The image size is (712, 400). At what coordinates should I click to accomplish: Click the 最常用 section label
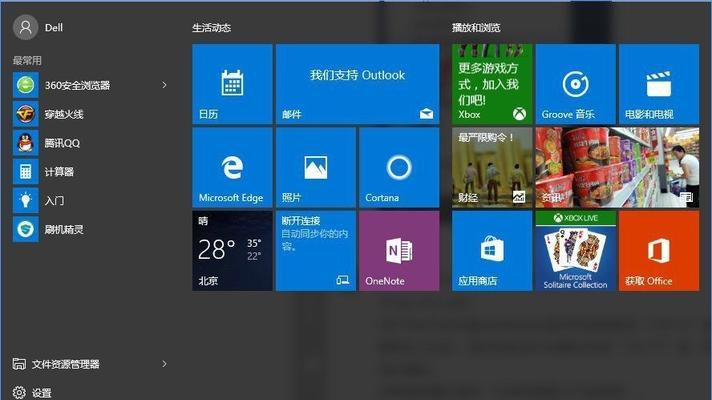27,60
